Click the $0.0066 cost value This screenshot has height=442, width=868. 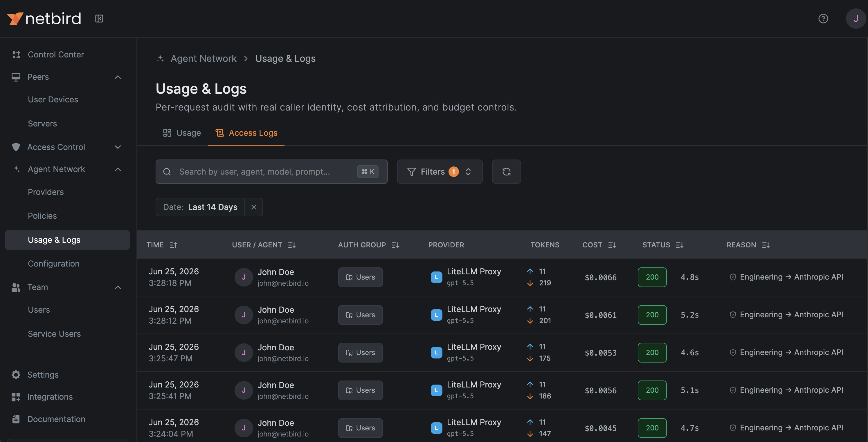pyautogui.click(x=600, y=278)
